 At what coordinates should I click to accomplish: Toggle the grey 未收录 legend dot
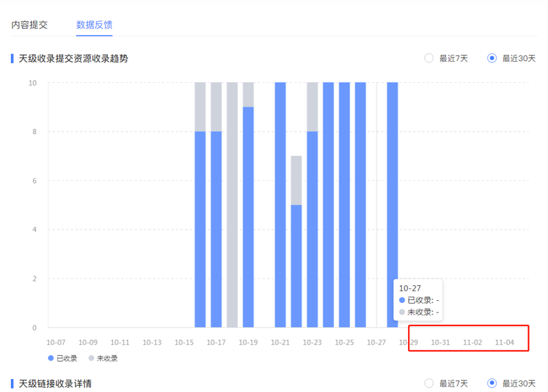91,358
